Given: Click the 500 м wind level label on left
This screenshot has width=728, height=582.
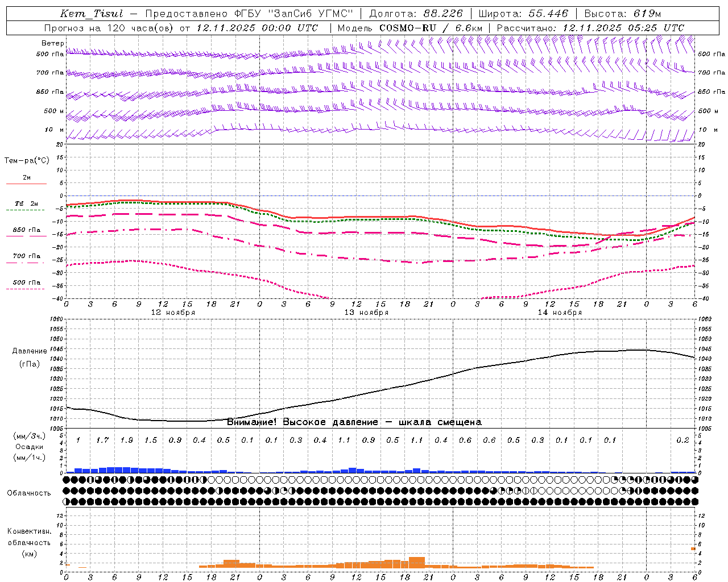Looking at the screenshot, I should pos(54,111).
